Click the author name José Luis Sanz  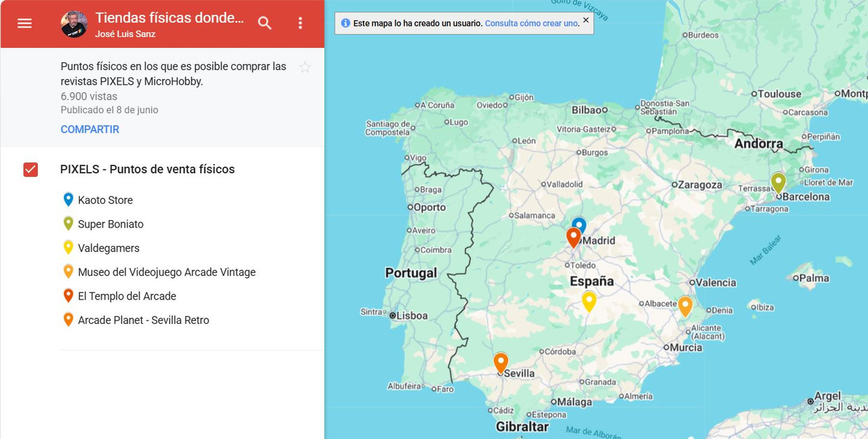[125, 34]
